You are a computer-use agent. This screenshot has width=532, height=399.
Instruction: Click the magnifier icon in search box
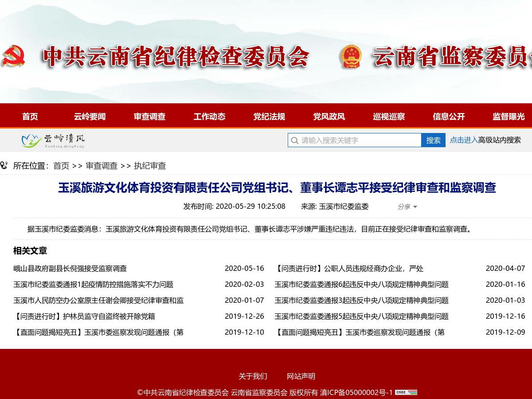[x=294, y=141]
